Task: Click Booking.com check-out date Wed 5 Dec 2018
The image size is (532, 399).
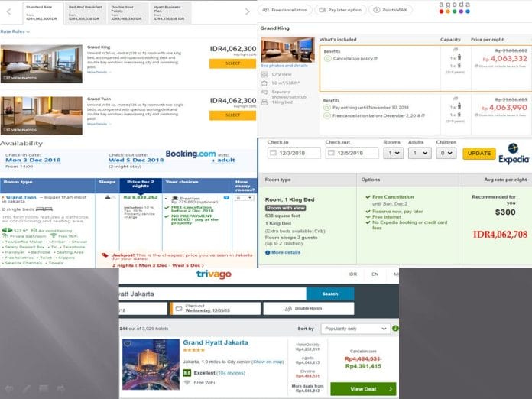Action: 136,161
